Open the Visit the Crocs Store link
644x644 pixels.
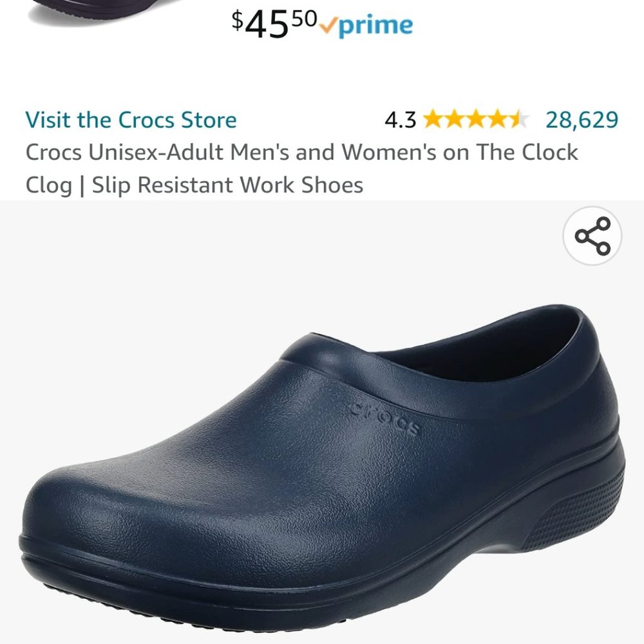pos(130,120)
